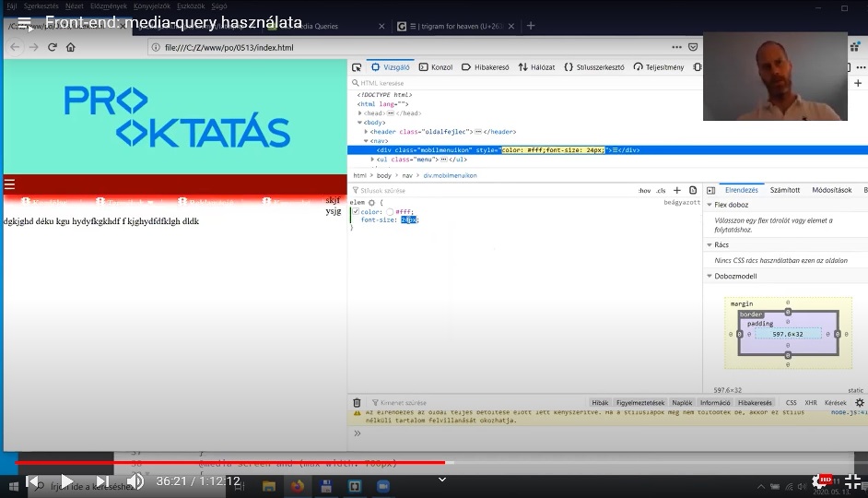Play the video
The image size is (868, 498).
point(66,481)
